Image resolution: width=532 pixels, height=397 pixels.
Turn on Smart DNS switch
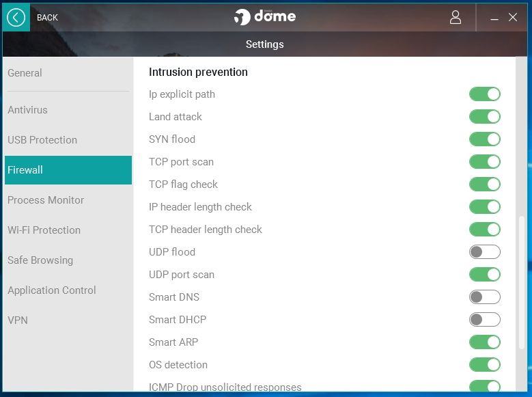485,297
